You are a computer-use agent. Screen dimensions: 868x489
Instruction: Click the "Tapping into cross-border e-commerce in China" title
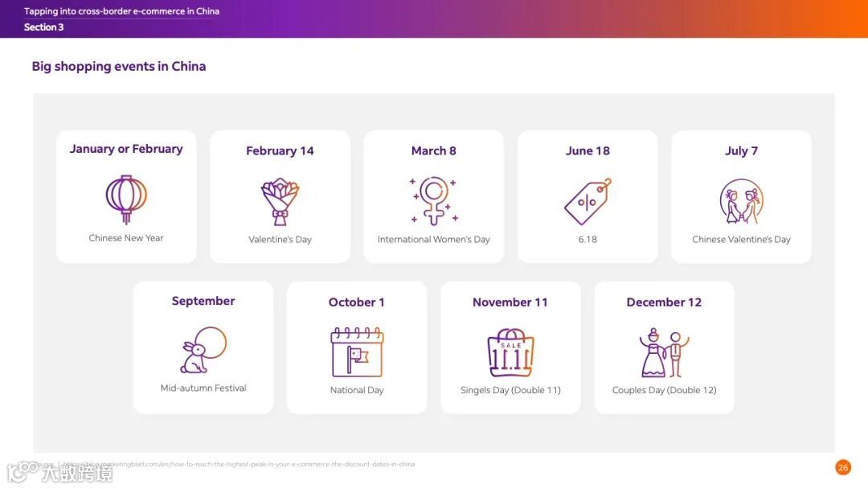point(122,11)
